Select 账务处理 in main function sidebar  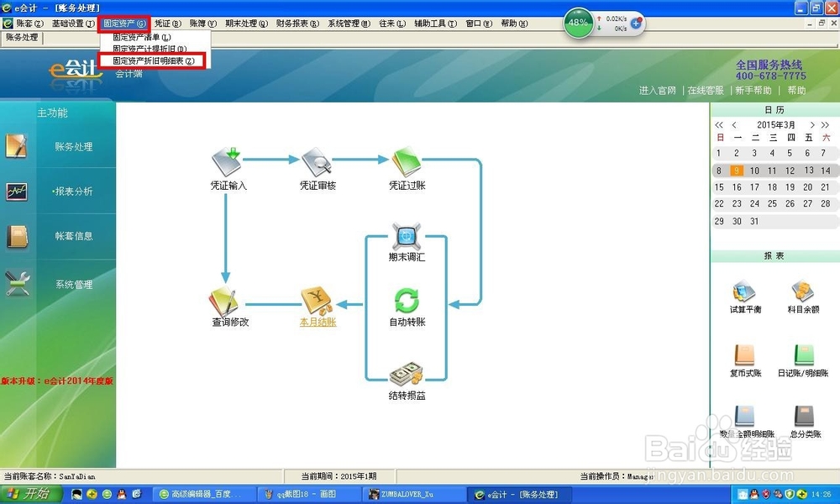[x=73, y=147]
